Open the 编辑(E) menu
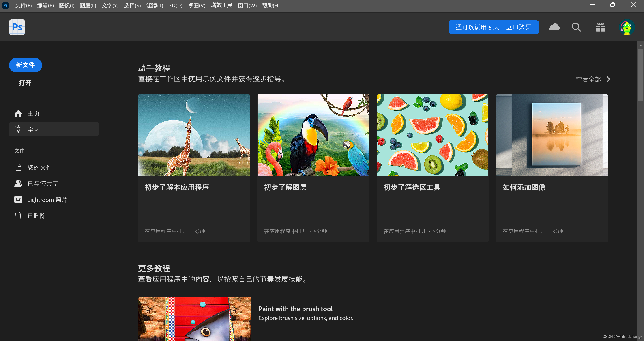This screenshot has width=644, height=341. point(45,6)
